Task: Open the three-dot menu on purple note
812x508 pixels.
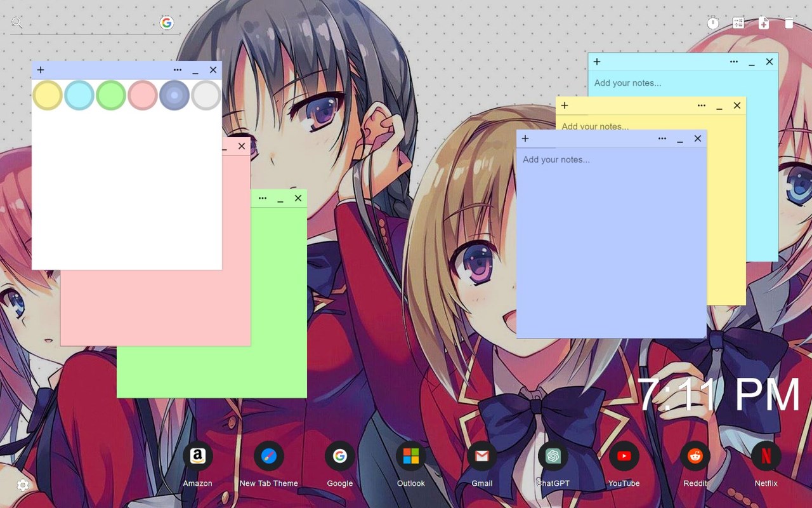Action: point(662,138)
